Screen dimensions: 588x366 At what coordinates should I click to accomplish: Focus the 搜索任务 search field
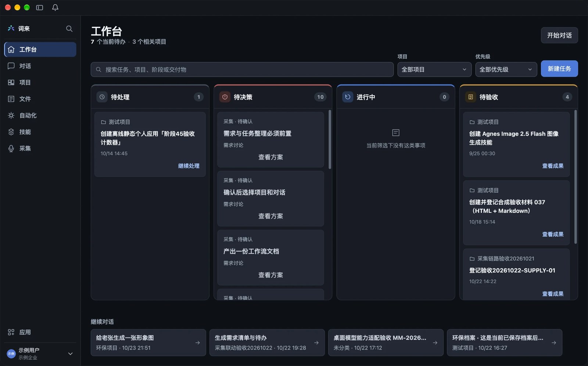[x=242, y=69]
